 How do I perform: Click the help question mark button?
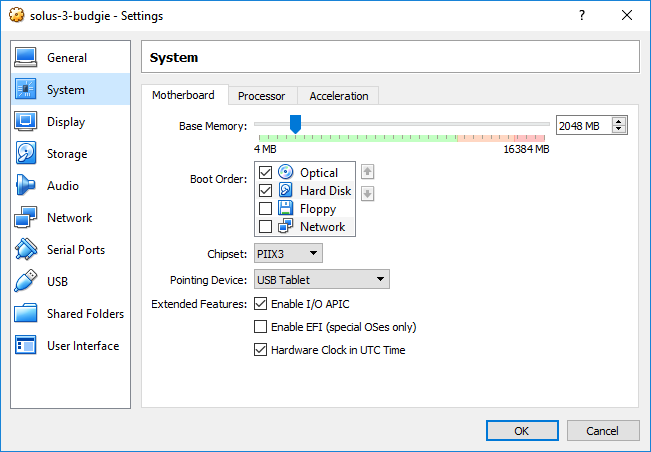[582, 15]
